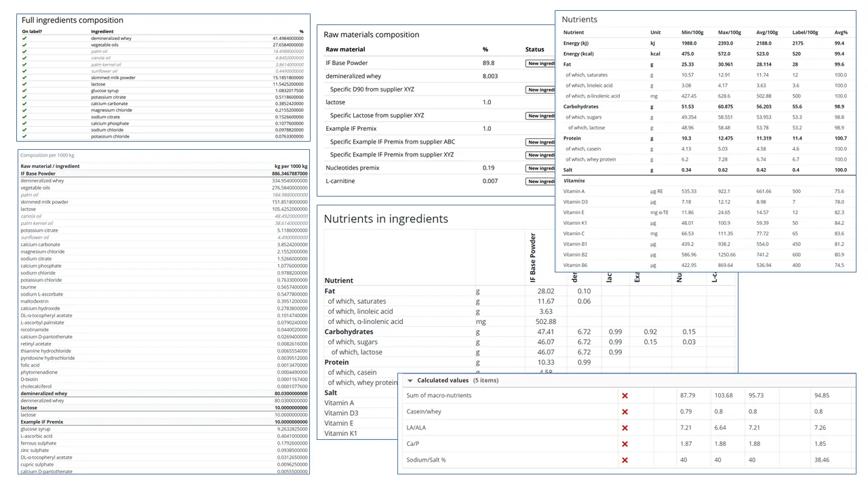This screenshot has width=868, height=488.
Task: Click the status button for Nucleotides premix
Action: (x=540, y=168)
